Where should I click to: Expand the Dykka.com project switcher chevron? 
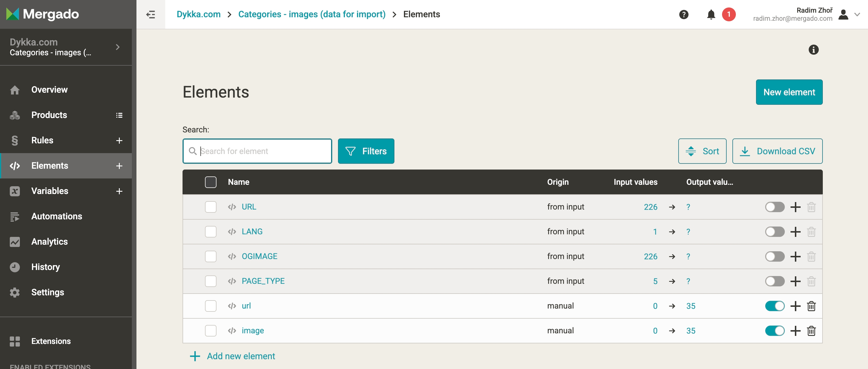(x=117, y=47)
